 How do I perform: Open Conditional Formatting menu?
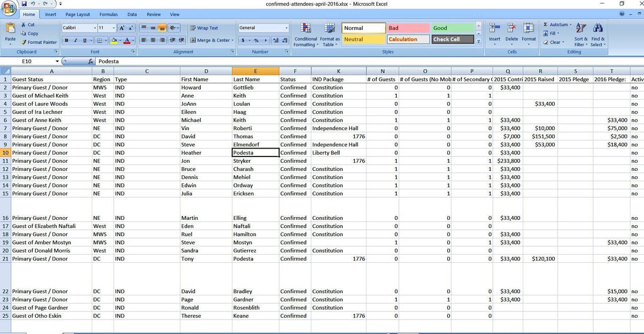[305, 35]
